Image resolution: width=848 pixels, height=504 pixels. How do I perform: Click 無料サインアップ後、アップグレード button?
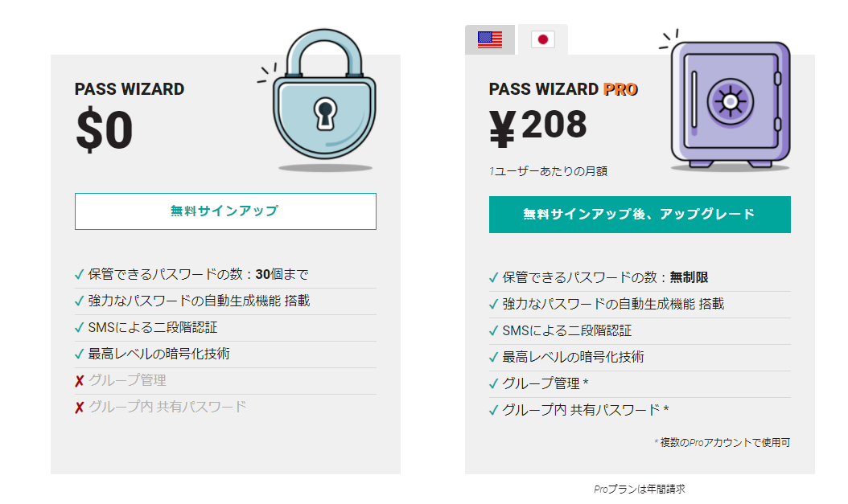tap(640, 215)
